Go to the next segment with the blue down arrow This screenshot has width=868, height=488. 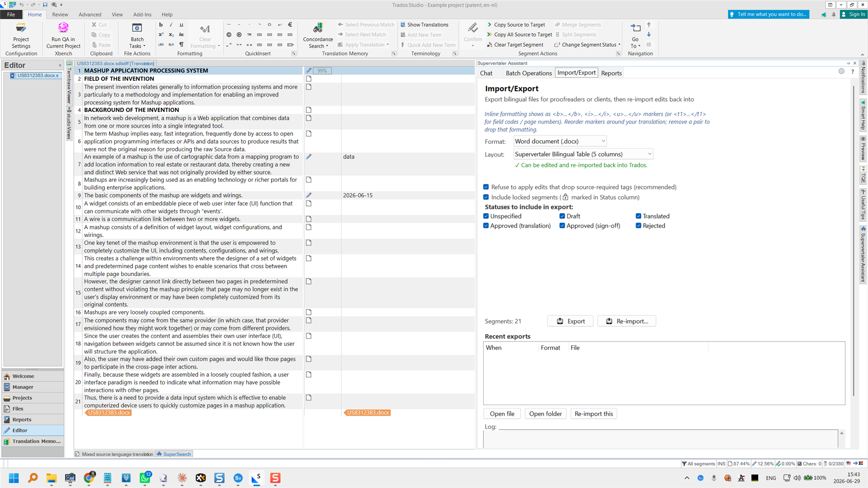tap(649, 35)
